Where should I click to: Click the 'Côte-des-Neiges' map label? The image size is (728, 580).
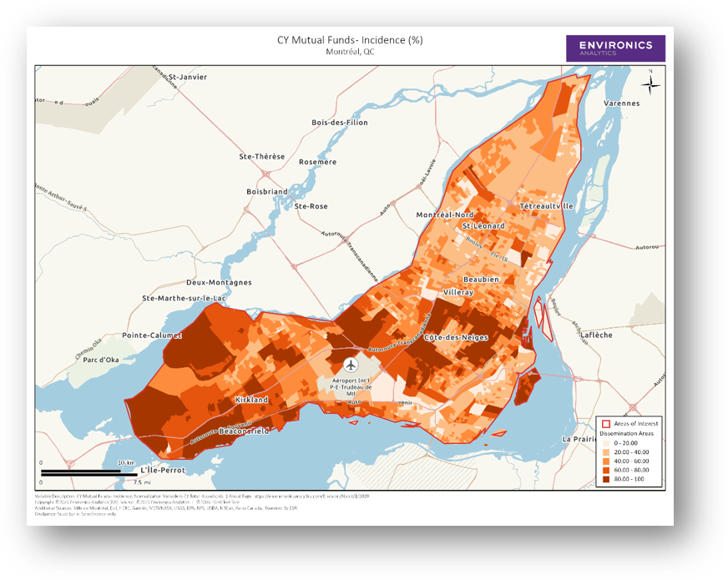click(x=456, y=337)
